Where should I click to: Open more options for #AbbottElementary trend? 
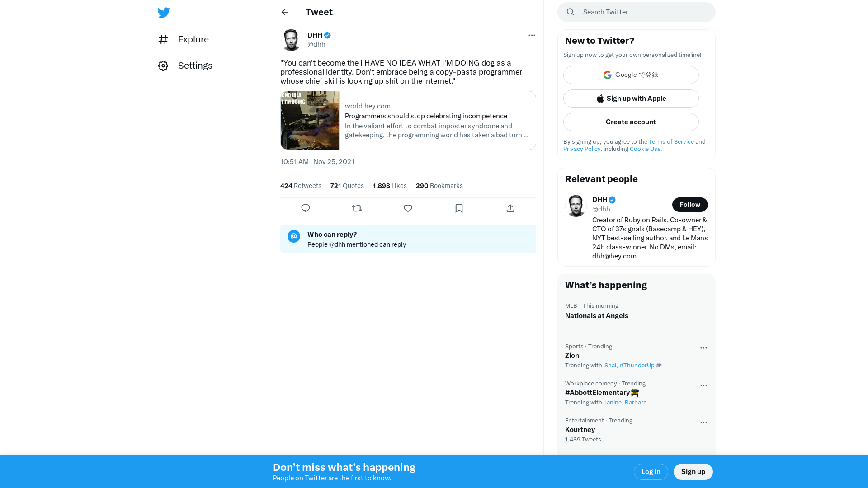pyautogui.click(x=703, y=385)
